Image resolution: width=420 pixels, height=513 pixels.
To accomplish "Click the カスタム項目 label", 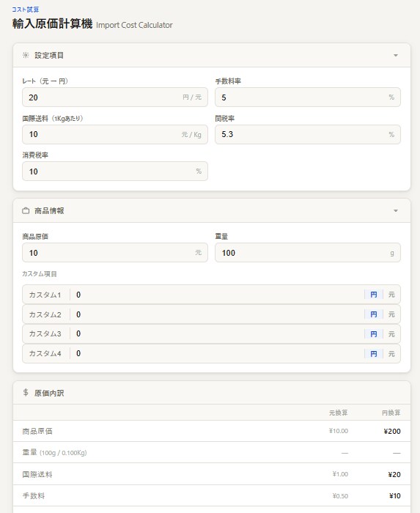I will [40, 274].
